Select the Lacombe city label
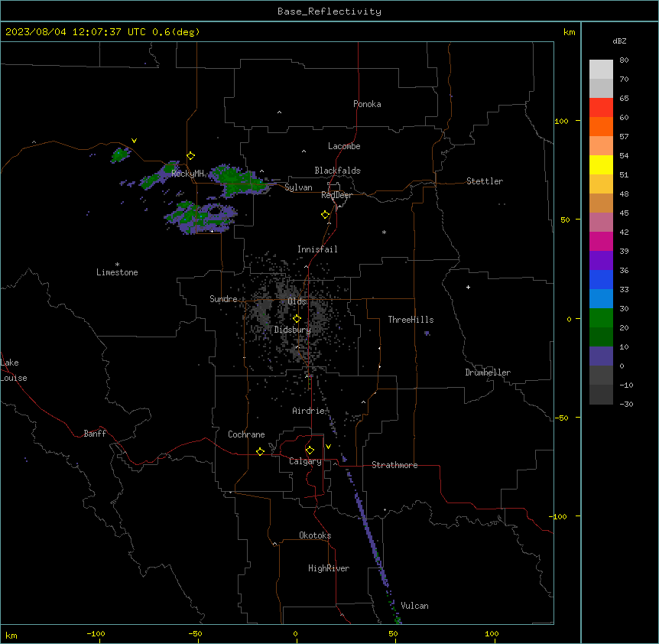The height and width of the screenshot is (644, 659). pos(344,146)
